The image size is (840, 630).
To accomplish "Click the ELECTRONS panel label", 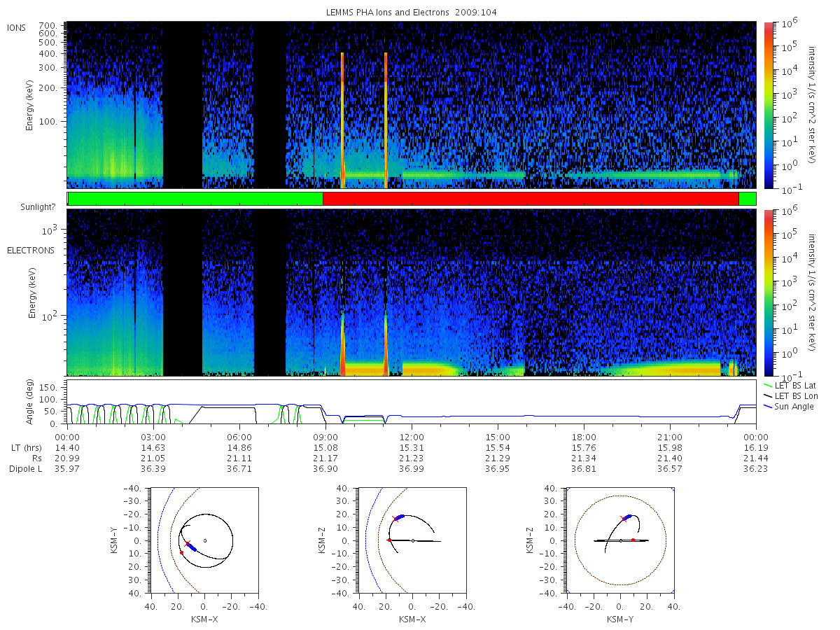I will point(31,250).
